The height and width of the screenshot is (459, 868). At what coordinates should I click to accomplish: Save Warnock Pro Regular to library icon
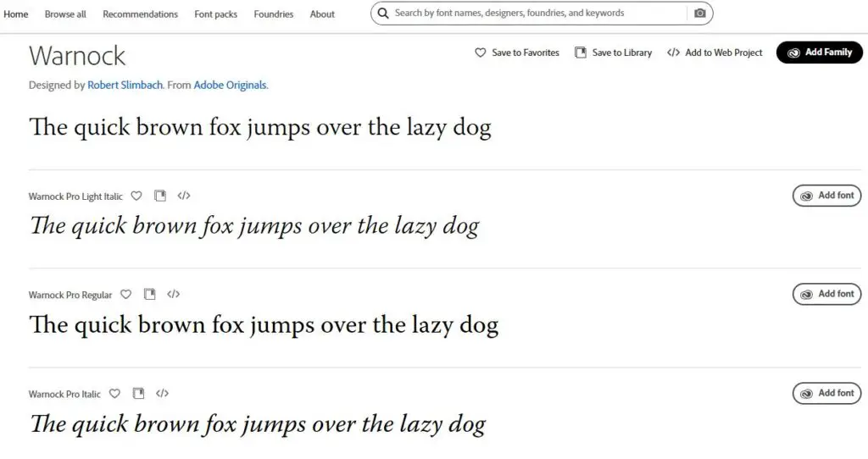point(149,294)
